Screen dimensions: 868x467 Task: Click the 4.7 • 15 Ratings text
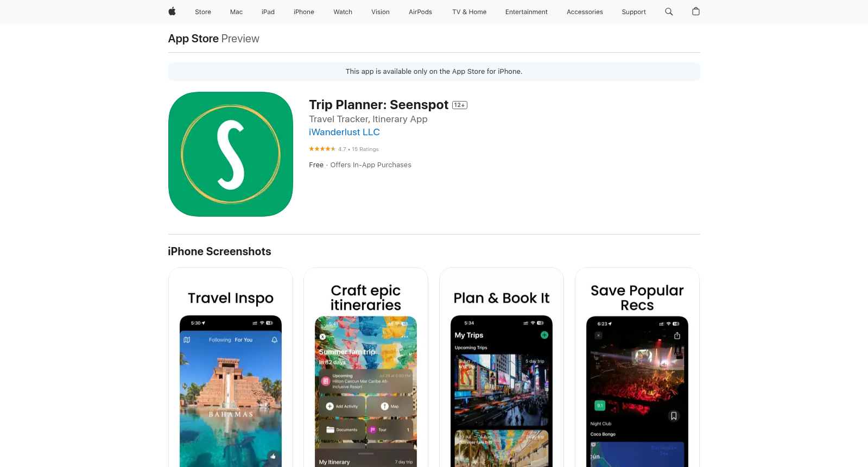(358, 149)
